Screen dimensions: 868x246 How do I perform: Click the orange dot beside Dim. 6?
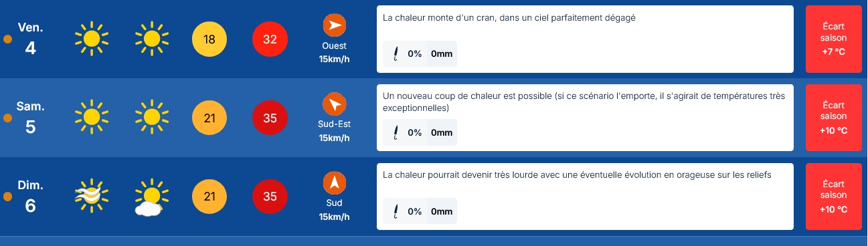(8, 197)
